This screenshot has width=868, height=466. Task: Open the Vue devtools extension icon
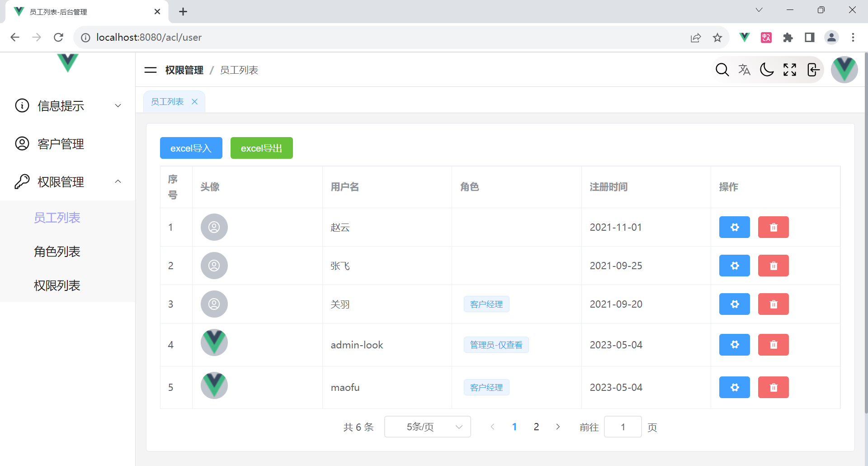point(745,37)
